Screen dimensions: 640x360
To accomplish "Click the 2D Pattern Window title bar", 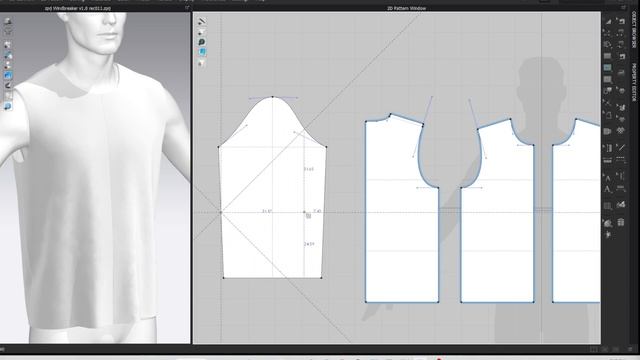I will 406,8.
